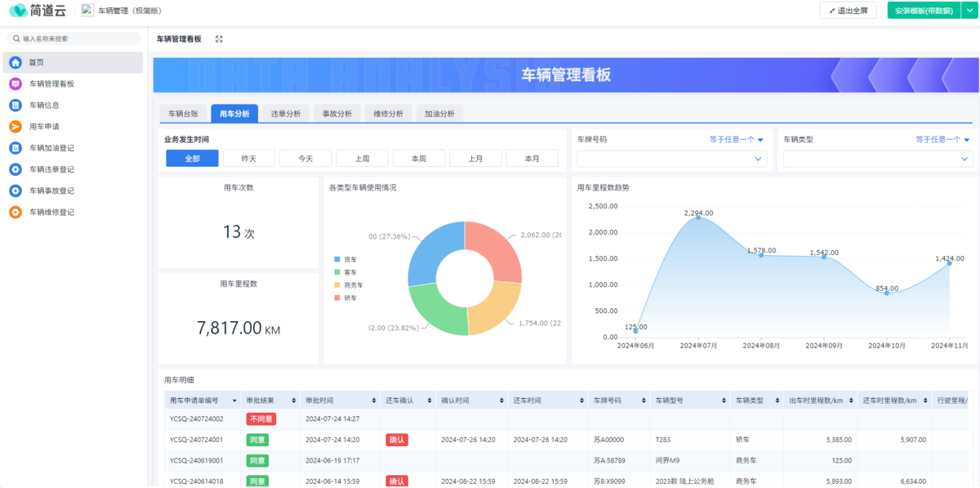980x488 pixels.
Task: Click the 车辆维修登记 orange icon
Action: 16,212
